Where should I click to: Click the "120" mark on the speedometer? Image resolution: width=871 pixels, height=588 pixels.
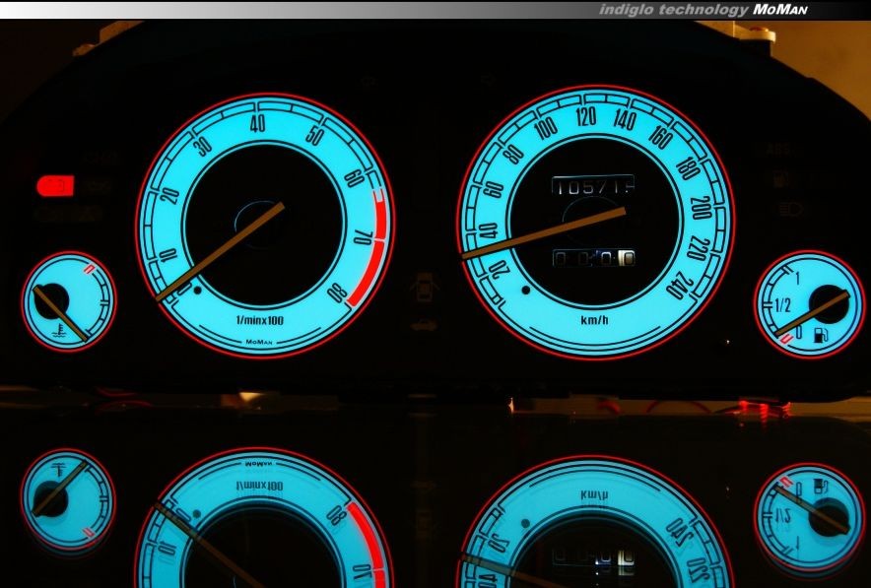586,116
